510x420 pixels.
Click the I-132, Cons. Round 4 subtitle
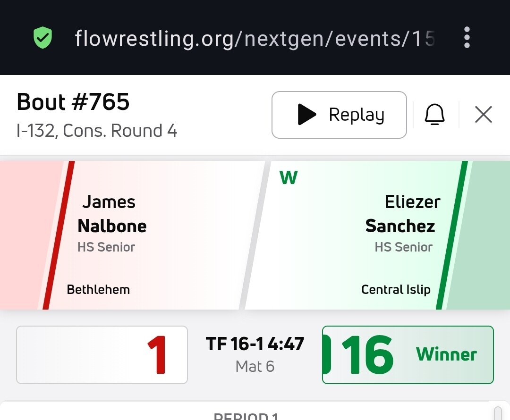click(97, 131)
